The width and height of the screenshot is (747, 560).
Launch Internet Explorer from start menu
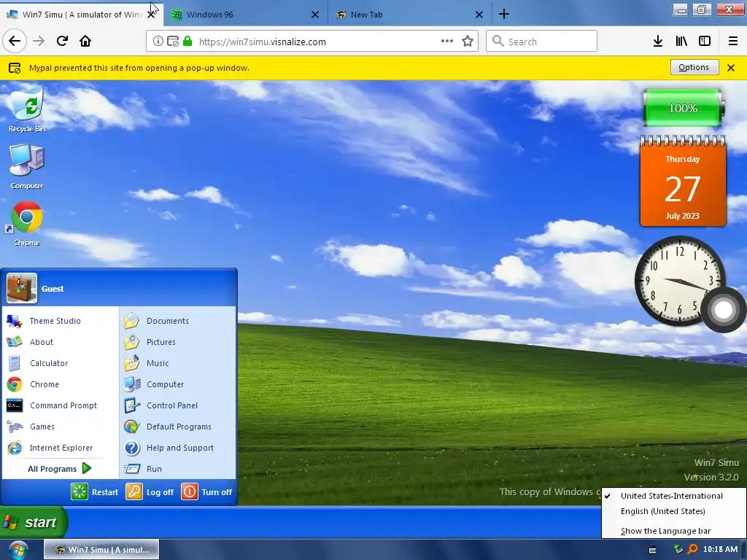click(60, 448)
